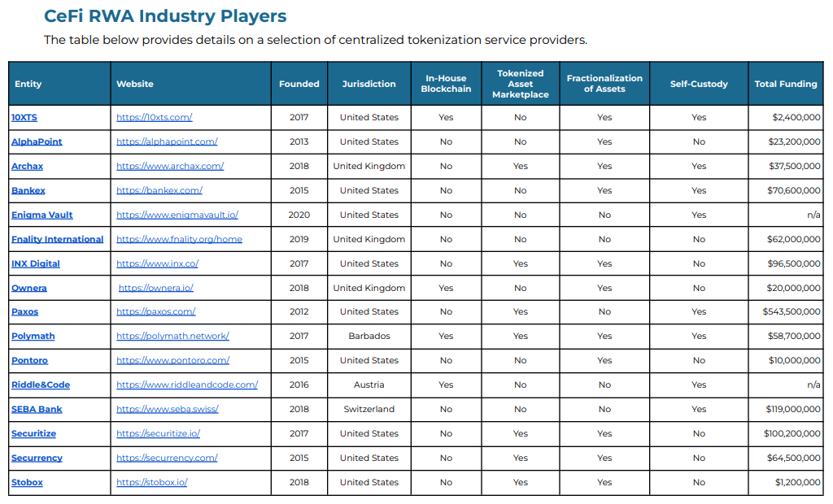The image size is (833, 504).
Task: Select the $23,200,000 funding cell
Action: (x=787, y=141)
